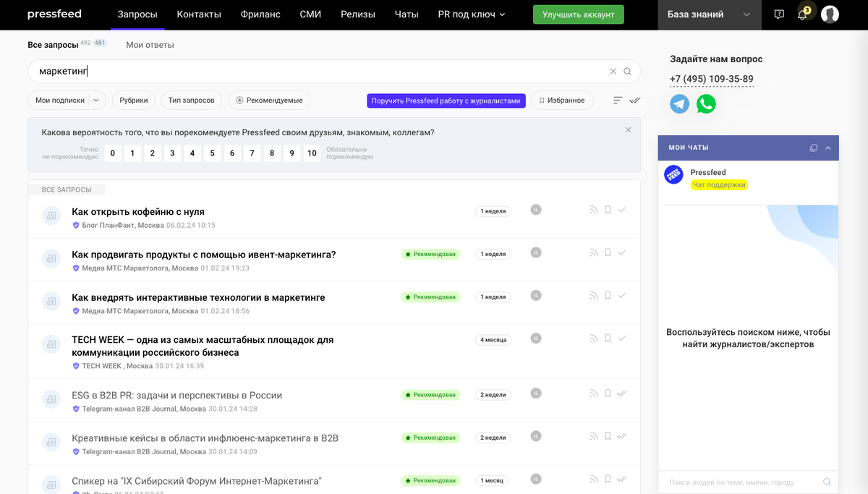This screenshot has height=494, width=868.
Task: Click Улучшить аккаунт button
Action: 578,14
